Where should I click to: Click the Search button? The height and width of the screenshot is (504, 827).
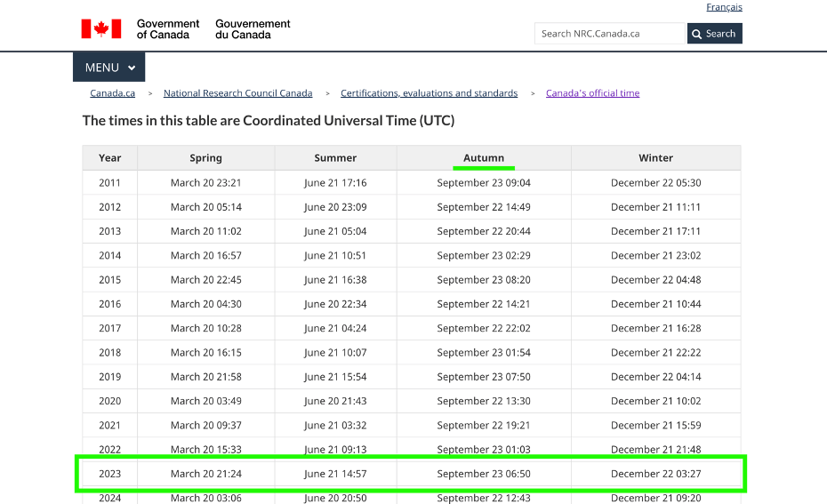(x=715, y=33)
